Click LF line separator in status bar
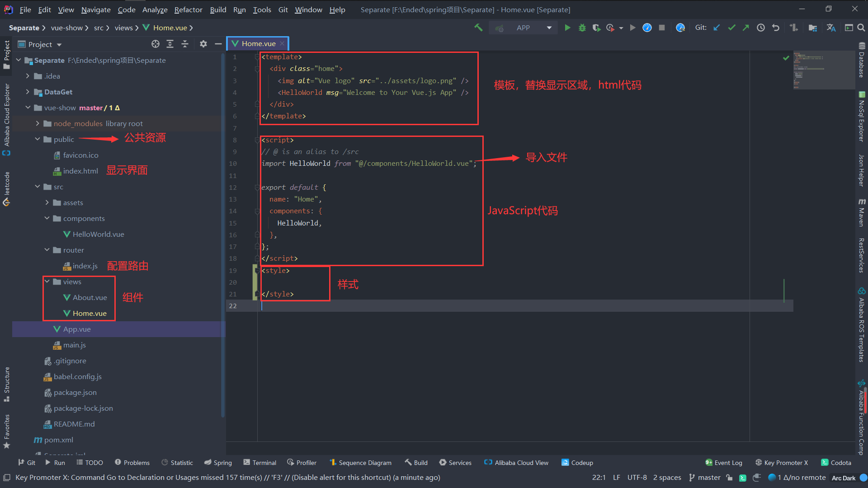The image size is (868, 488). point(617,478)
